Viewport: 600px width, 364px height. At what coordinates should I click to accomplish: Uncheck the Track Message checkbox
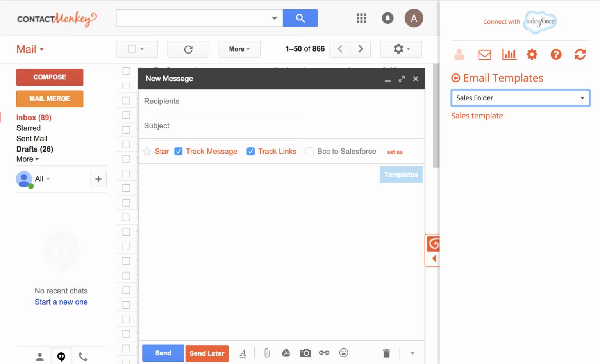pyautogui.click(x=178, y=151)
